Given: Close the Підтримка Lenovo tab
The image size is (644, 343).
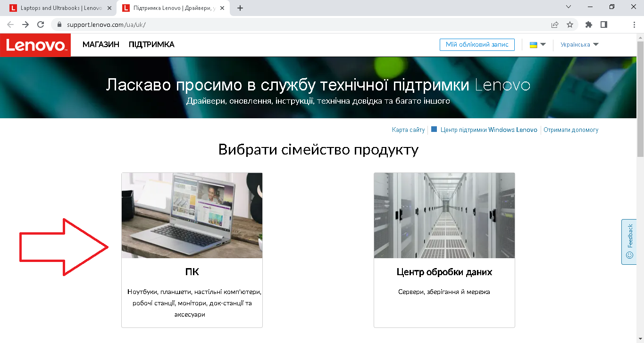Looking at the screenshot, I should [x=222, y=8].
